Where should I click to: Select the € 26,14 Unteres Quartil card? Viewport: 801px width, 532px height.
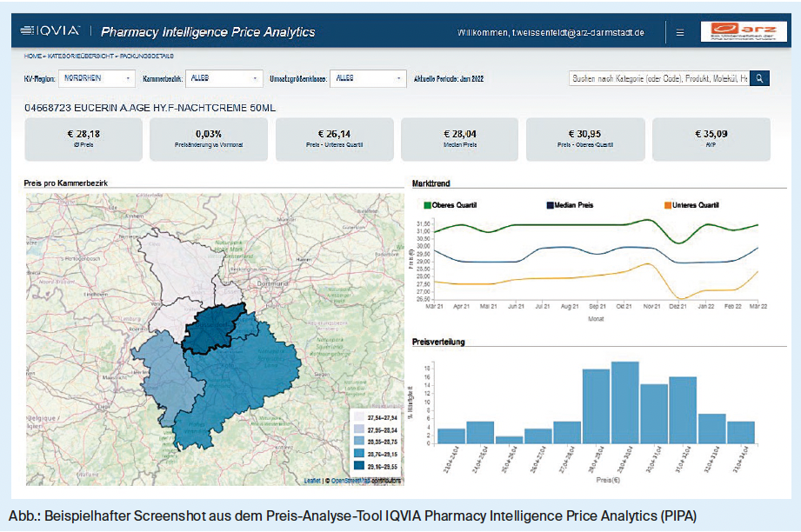point(335,139)
